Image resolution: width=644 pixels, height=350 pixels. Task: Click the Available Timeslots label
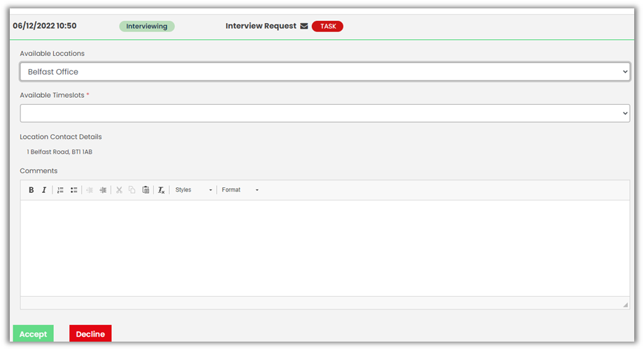click(x=52, y=95)
